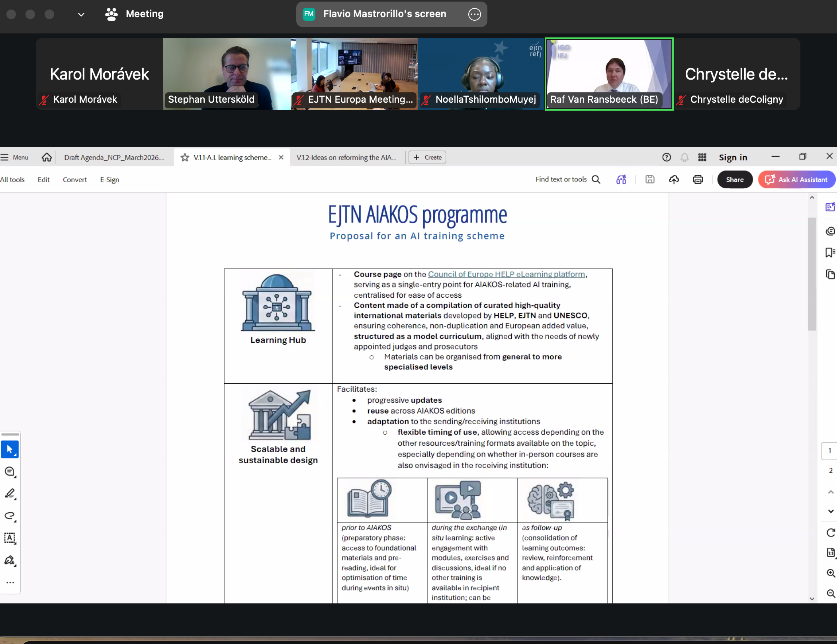Open the meeting view dropdown chevron

[81, 14]
